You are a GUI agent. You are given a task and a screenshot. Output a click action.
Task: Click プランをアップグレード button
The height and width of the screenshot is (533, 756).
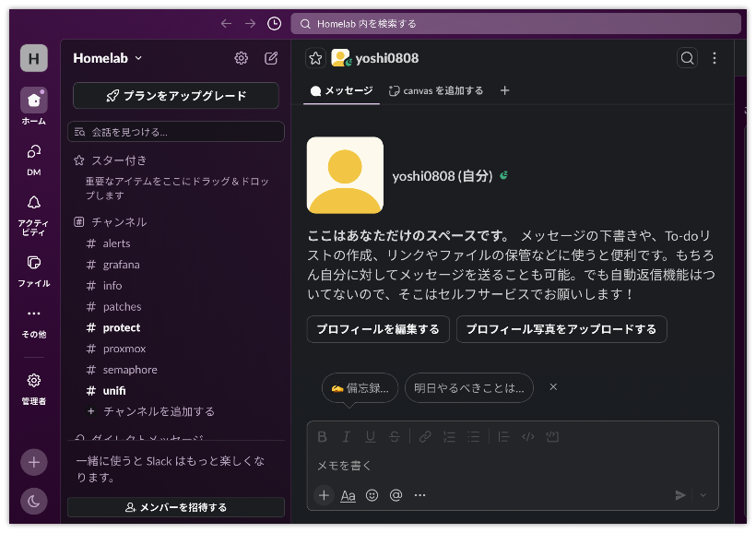(x=176, y=96)
